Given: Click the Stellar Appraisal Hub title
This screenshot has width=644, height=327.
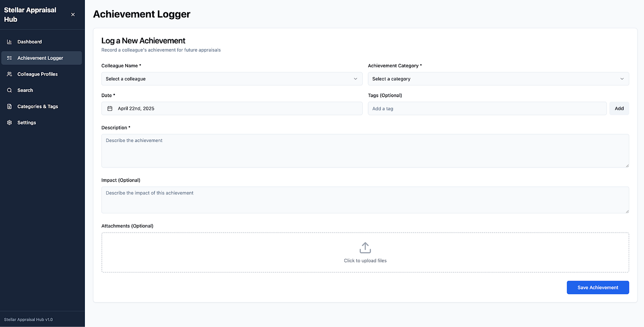Looking at the screenshot, I should click(x=30, y=15).
